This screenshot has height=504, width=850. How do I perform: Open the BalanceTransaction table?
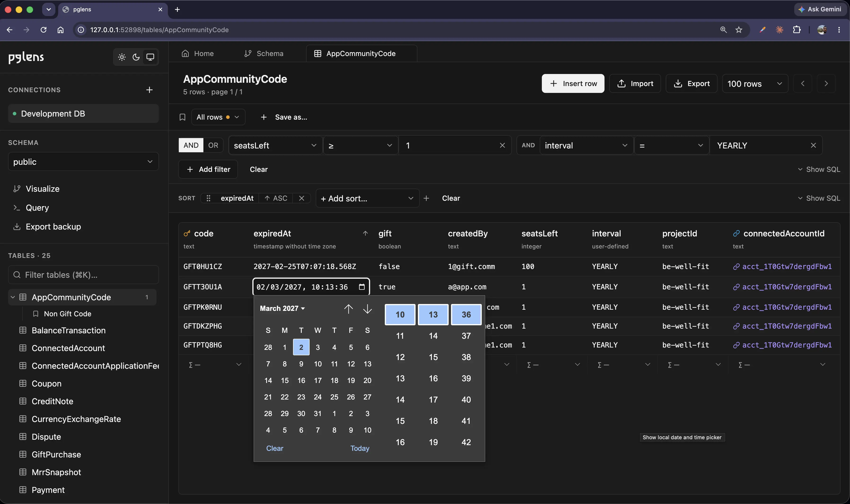click(68, 330)
